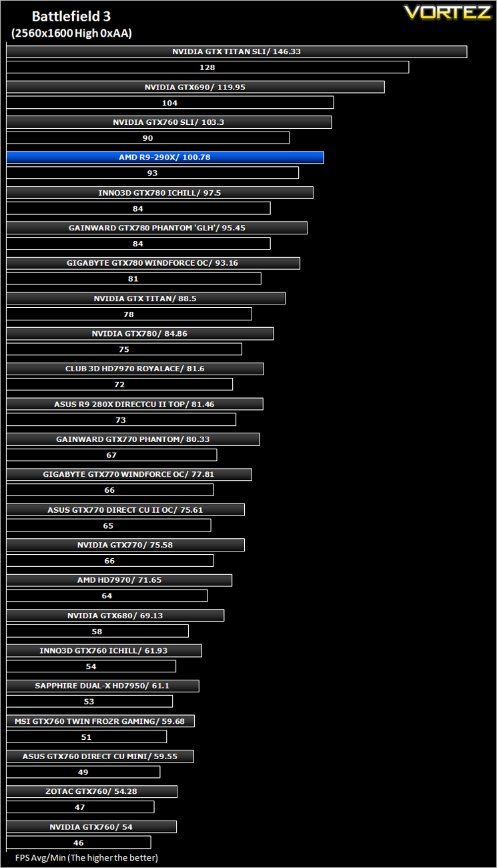This screenshot has height=868, width=497.
Task: Click the NVIDIA GTX680 bar
Action: pyautogui.click(x=115, y=616)
